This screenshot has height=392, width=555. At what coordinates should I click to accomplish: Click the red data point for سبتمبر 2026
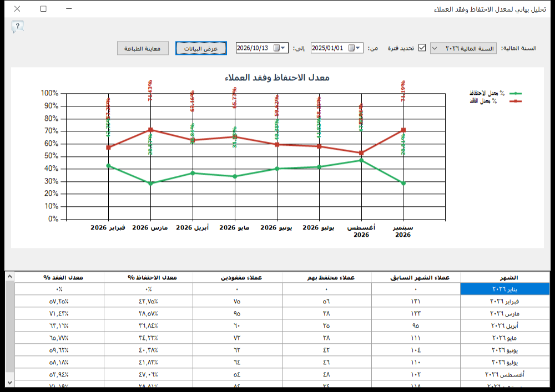pos(403,130)
